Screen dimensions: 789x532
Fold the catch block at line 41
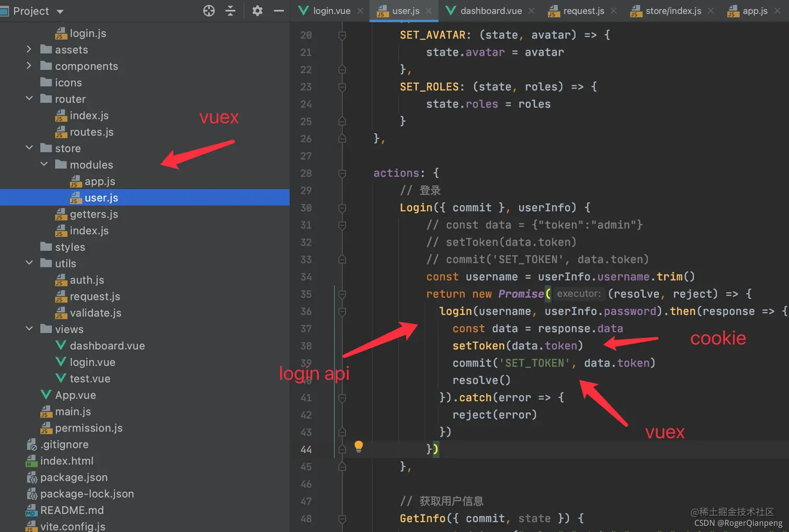pos(342,398)
